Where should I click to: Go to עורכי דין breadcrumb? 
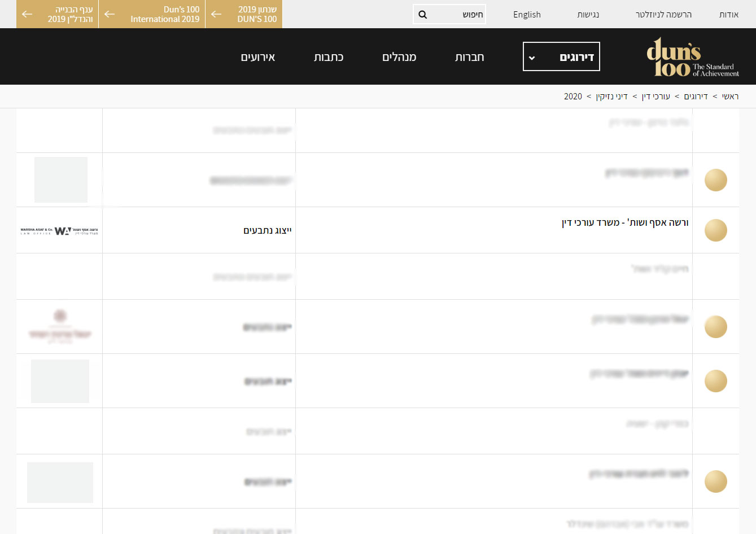pos(656,97)
